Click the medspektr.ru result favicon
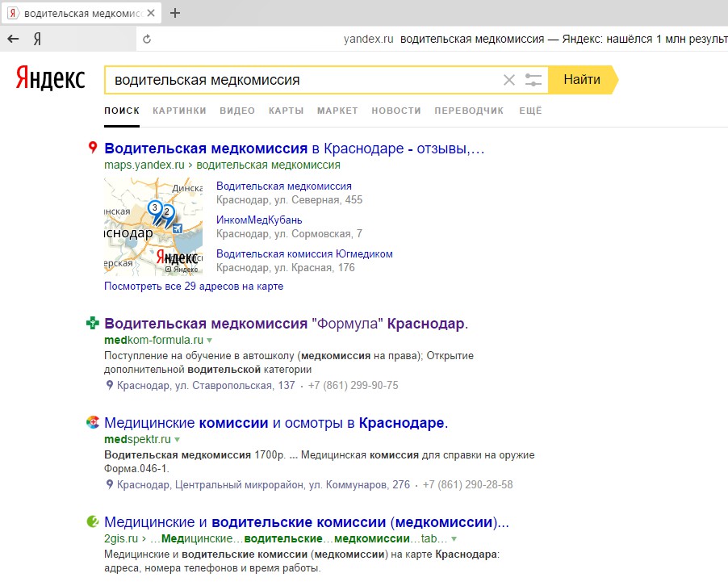 click(x=93, y=421)
